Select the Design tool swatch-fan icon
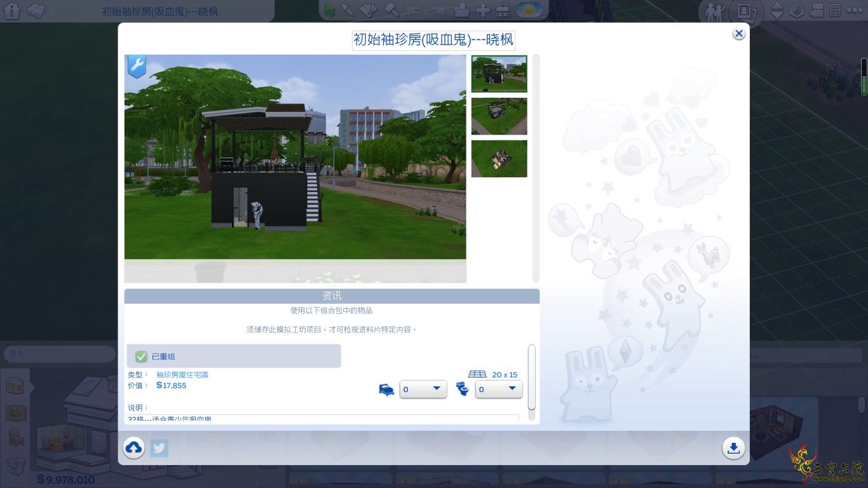 (x=369, y=10)
